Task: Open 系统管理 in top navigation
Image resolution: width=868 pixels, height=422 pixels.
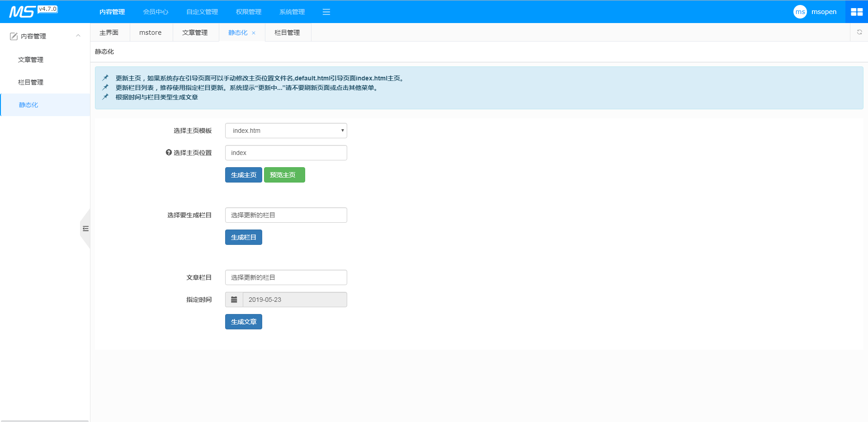Action: [292, 12]
